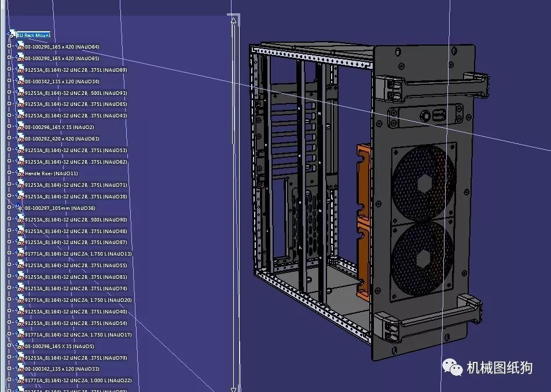
Task: Expand the 00-100342_135 x 120 (NAUO33) node
Action: click(x=10, y=369)
